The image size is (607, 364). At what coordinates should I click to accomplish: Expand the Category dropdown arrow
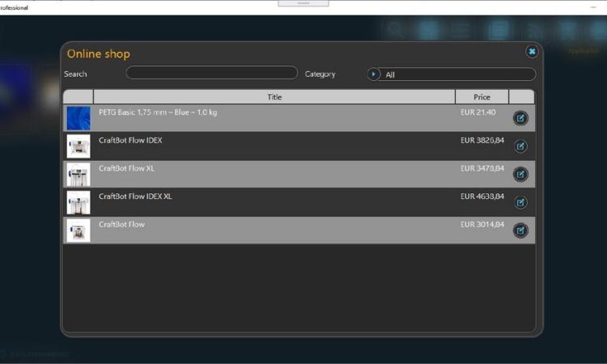pyautogui.click(x=374, y=74)
